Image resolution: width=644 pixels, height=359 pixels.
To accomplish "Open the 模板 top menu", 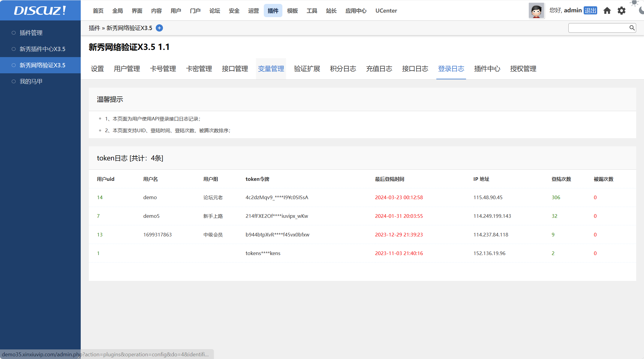I will pyautogui.click(x=292, y=11).
